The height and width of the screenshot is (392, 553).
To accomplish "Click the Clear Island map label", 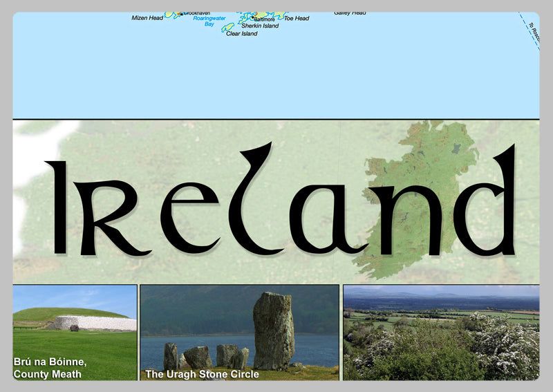I will [241, 33].
